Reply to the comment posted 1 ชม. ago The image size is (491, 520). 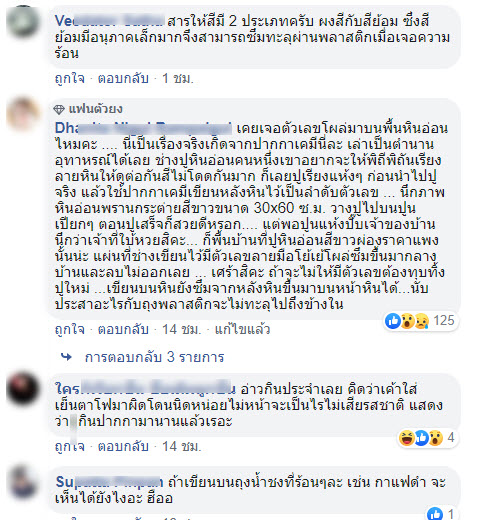coord(123,79)
